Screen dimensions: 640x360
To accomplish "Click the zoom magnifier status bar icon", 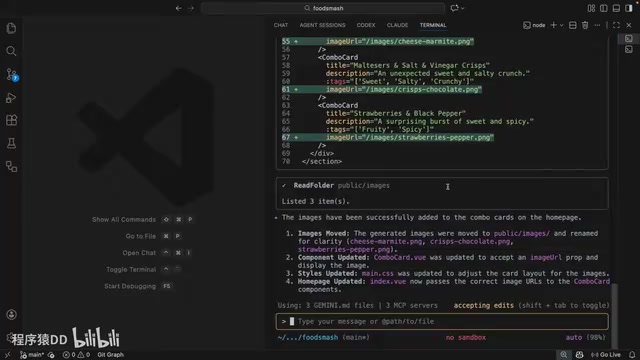I will tap(563, 355).
